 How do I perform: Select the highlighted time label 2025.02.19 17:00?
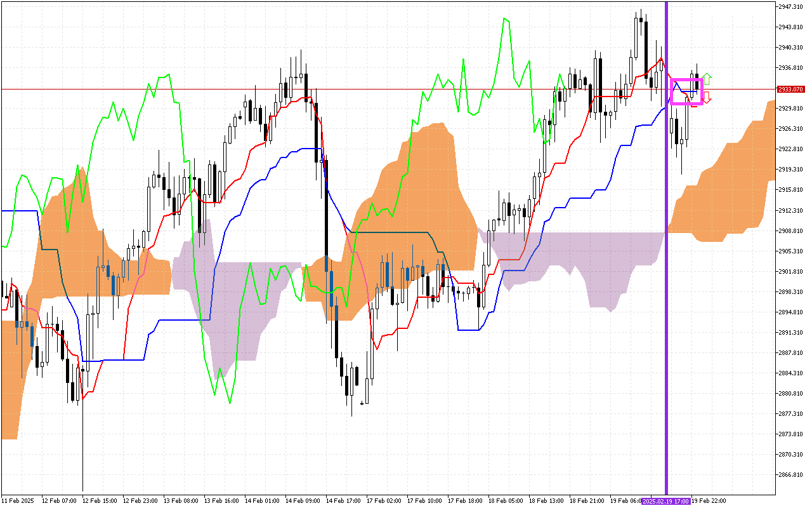tap(665, 501)
